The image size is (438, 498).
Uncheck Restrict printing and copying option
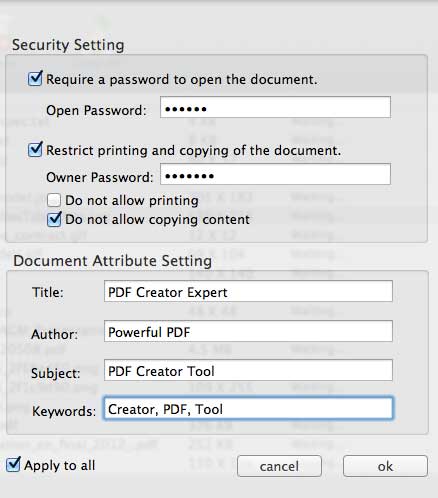pos(35,150)
